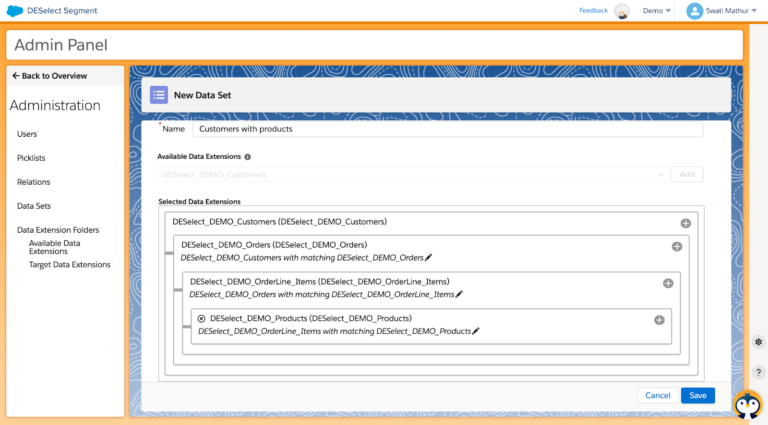Click the plus icon on DESelect_DEMO_Customers row
The height and width of the screenshot is (425, 768).
pyautogui.click(x=685, y=224)
